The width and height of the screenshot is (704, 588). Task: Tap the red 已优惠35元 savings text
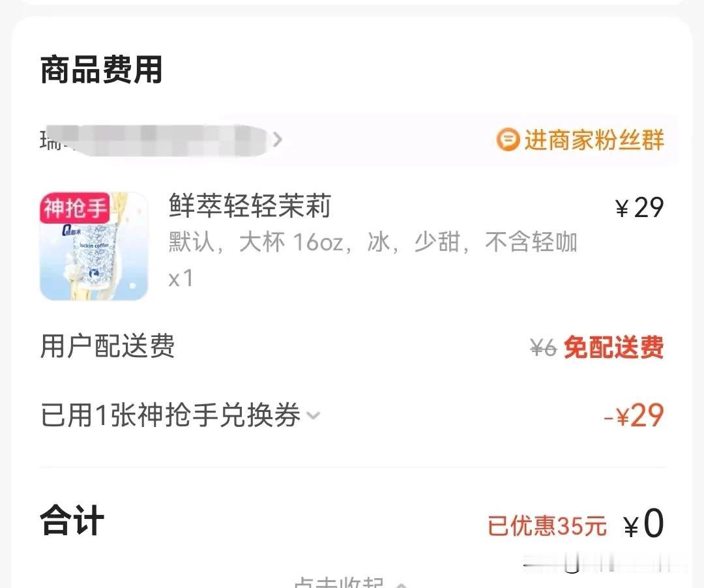[x=548, y=525]
